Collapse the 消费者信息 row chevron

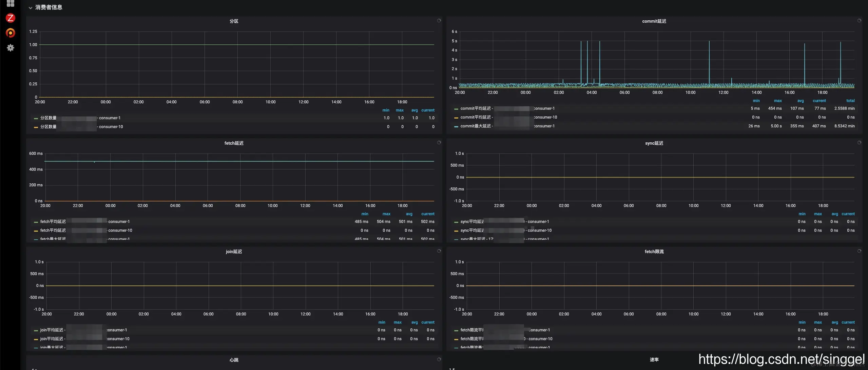[31, 7]
